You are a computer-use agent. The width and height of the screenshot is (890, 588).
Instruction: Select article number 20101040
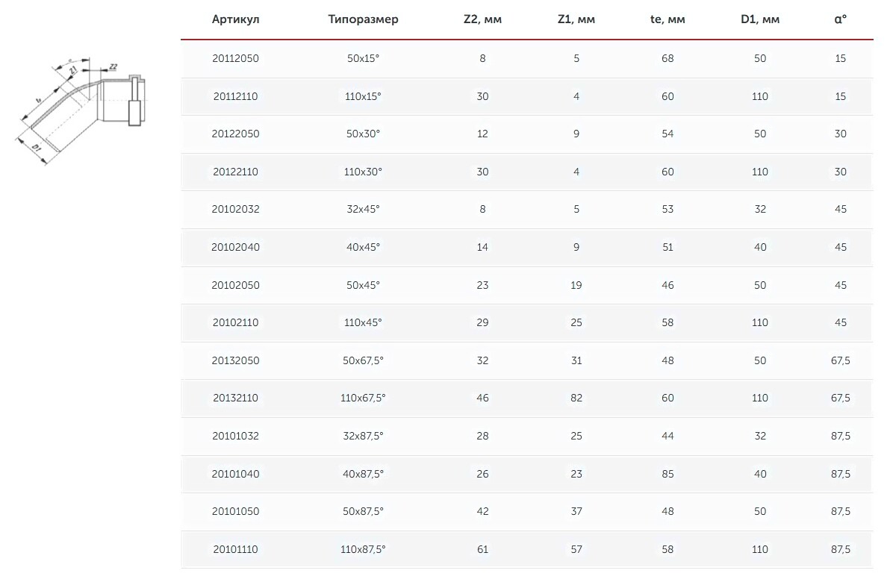[235, 474]
